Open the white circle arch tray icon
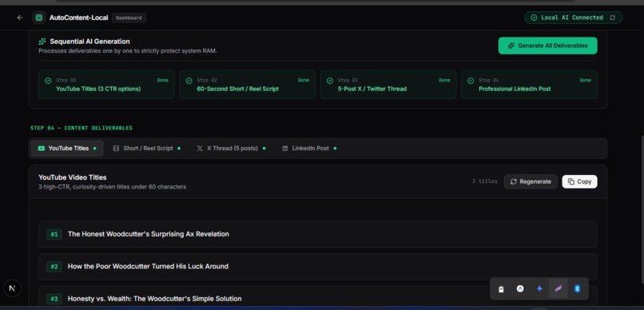Viewport: 644px width, 310px height. 520,288
